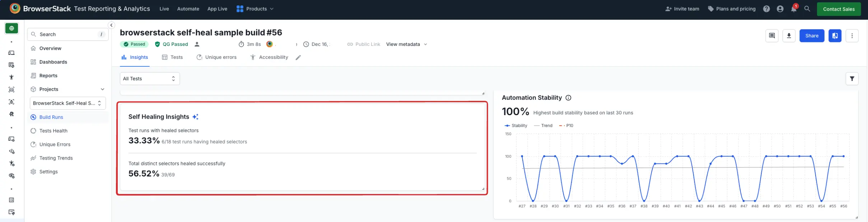Click the green QG Passed shield icon
Viewport: 868px width, 222px height.
pyautogui.click(x=157, y=44)
